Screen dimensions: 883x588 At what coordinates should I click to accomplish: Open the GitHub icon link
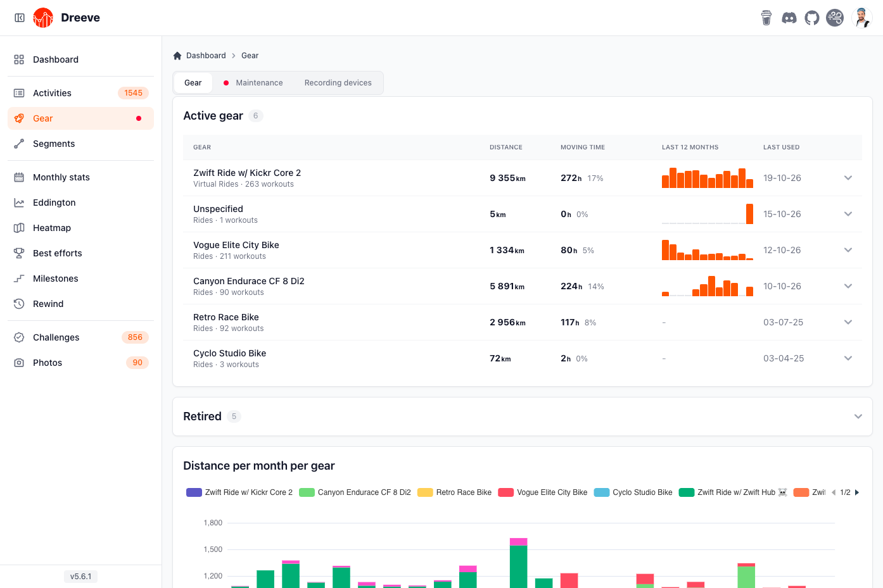[x=812, y=18]
